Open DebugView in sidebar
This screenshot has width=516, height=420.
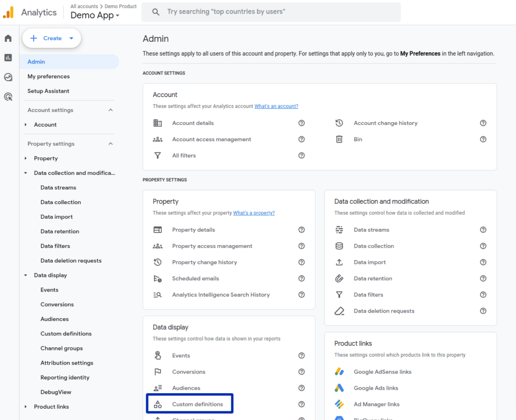pos(55,392)
